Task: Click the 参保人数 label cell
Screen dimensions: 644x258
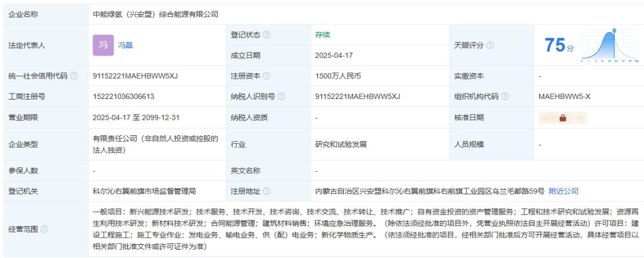Action: tap(46, 170)
